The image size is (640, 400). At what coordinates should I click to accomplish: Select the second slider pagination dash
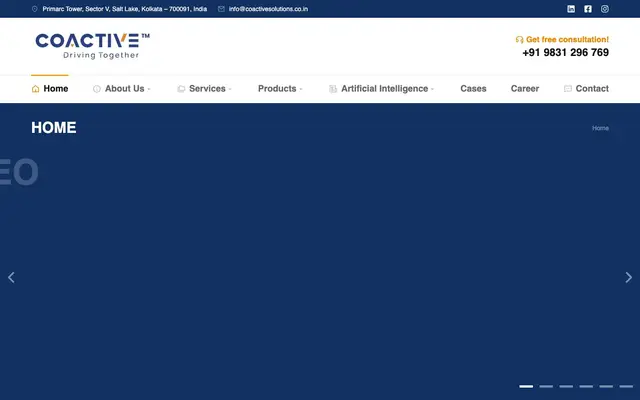pos(546,386)
